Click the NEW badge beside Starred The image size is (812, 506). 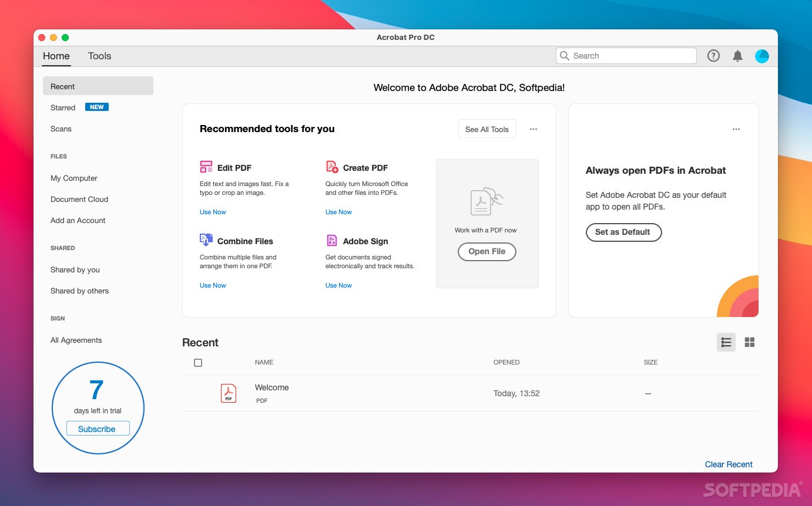point(97,107)
